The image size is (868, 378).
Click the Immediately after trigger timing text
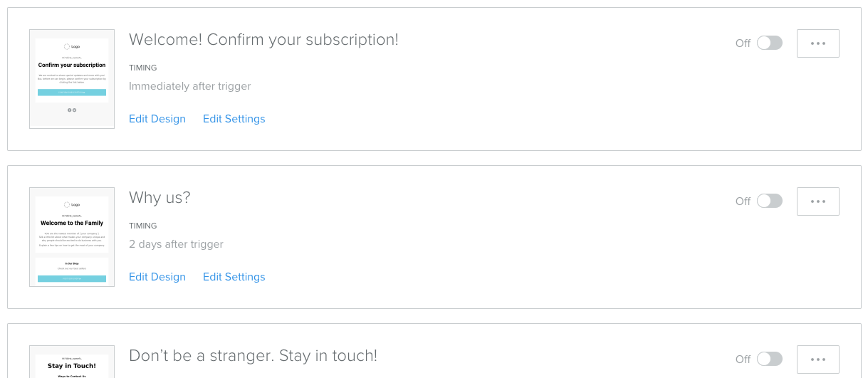click(x=190, y=86)
